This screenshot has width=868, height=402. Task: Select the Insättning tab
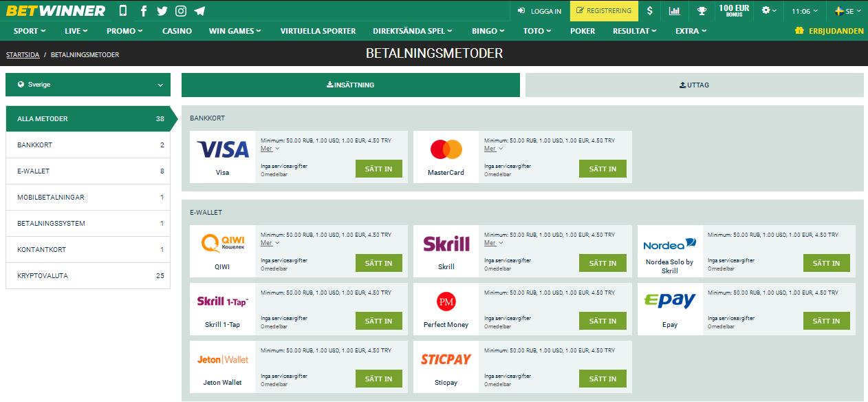351,85
